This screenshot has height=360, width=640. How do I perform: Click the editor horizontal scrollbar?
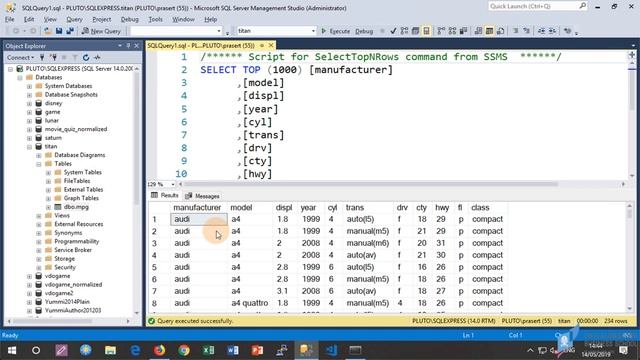(371, 184)
